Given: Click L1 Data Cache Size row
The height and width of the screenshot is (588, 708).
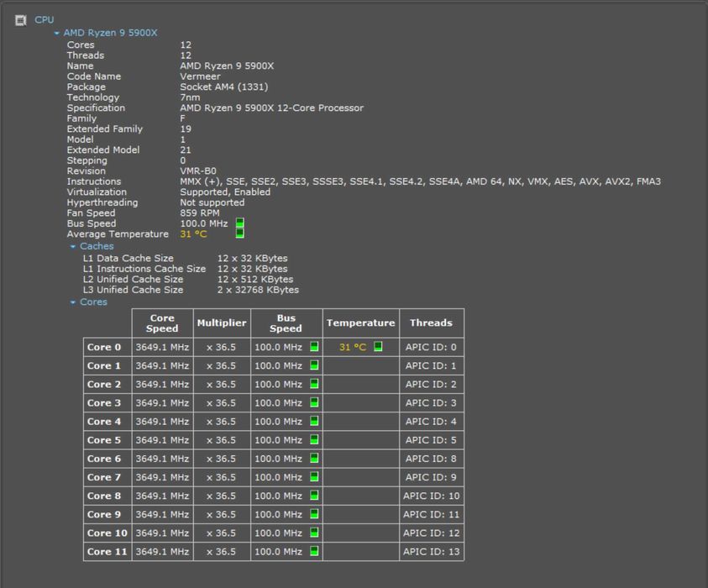Looking at the screenshot, I should coord(185,259).
